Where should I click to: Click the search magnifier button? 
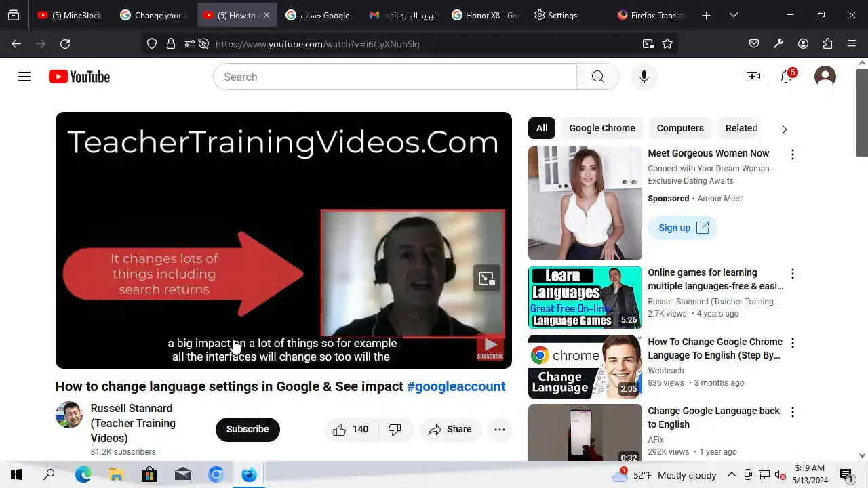click(597, 77)
